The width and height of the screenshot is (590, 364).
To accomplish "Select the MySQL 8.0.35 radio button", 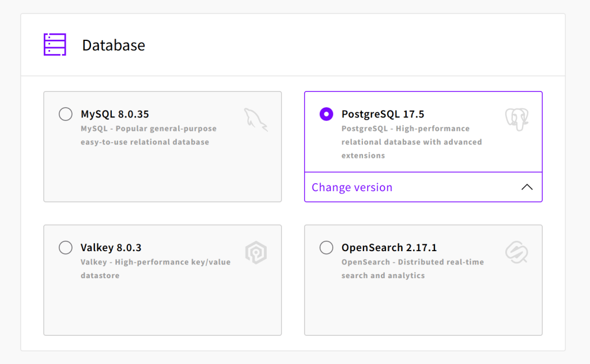I will [66, 114].
